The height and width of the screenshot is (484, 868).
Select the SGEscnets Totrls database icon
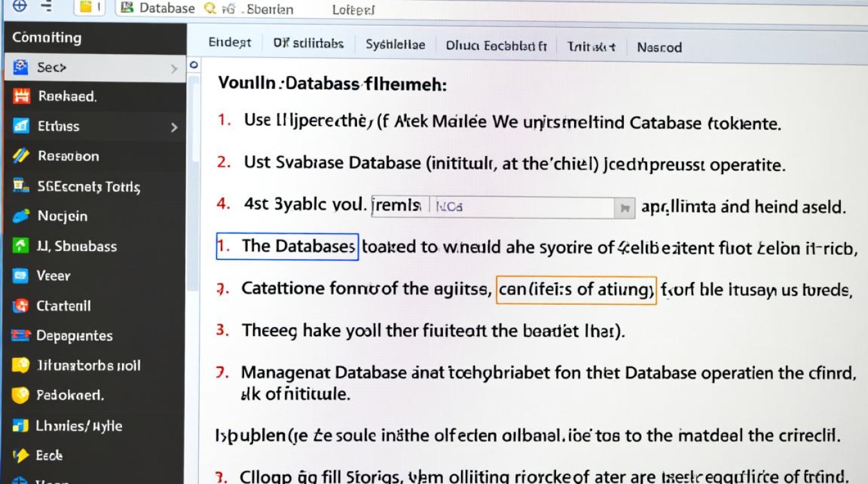19,186
